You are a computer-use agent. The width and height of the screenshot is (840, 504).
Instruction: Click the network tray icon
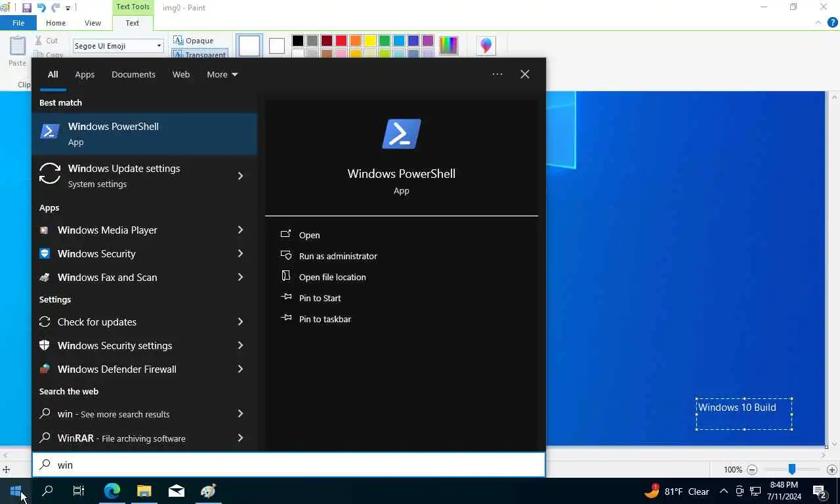(755, 491)
